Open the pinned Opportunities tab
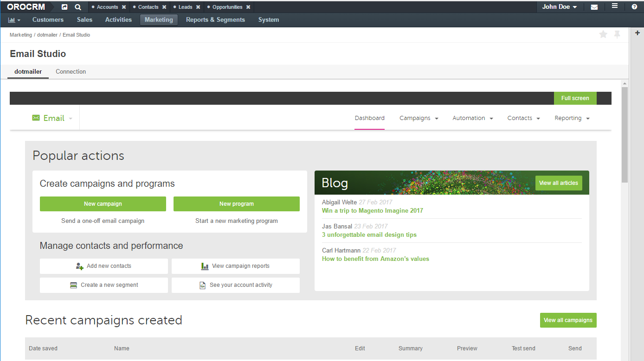This screenshot has height=361, width=644. [227, 7]
